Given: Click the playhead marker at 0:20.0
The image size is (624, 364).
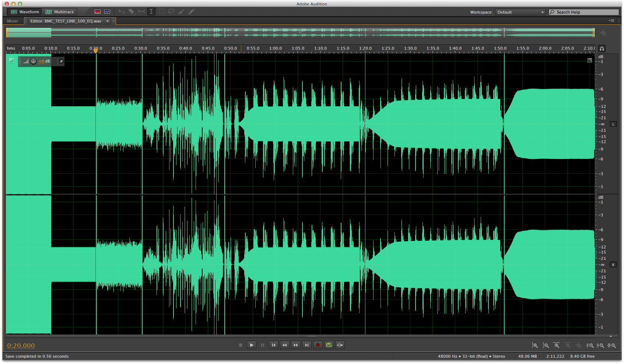Looking at the screenshot, I should coord(96,51).
